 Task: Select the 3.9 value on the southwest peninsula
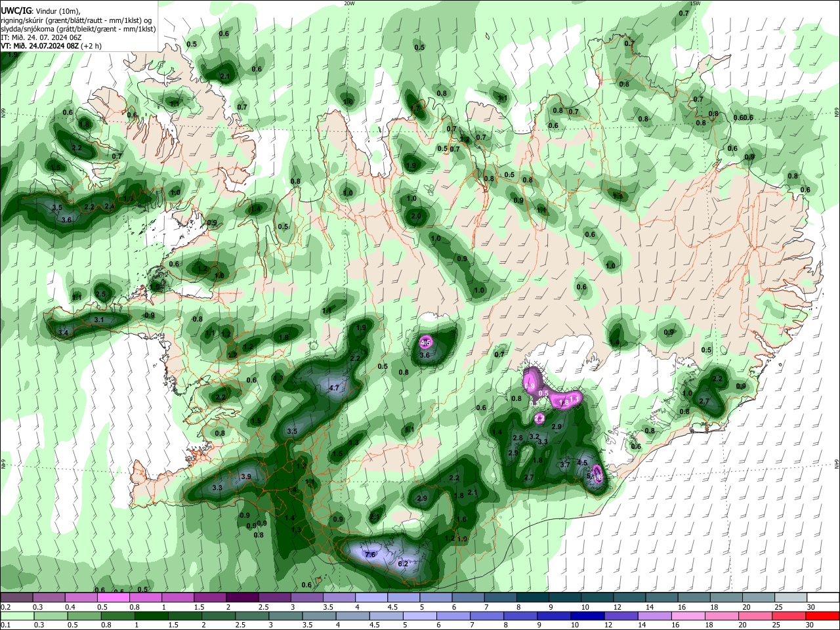pos(246,476)
